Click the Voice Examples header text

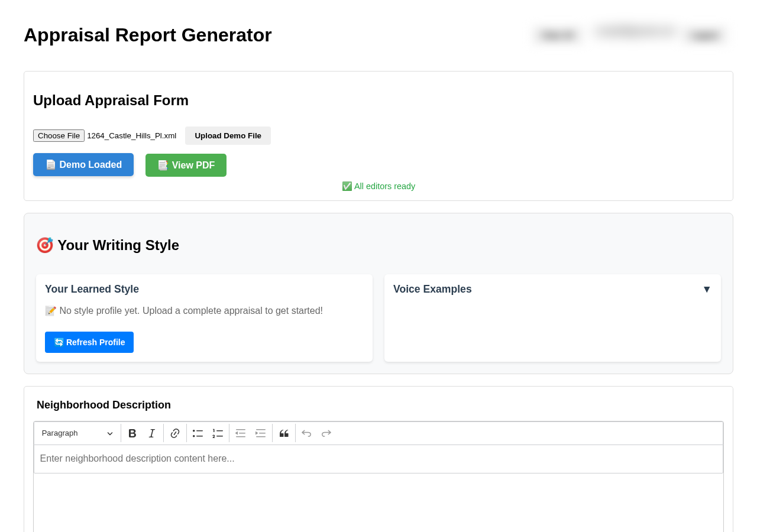(x=432, y=289)
